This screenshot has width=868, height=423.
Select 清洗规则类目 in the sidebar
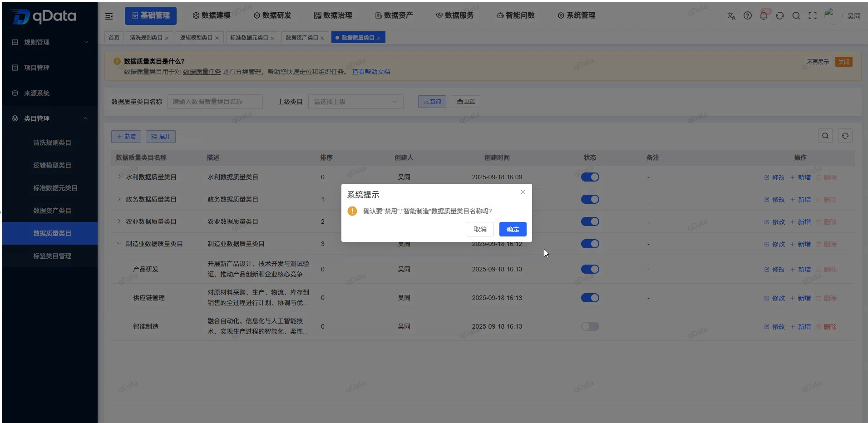pyautogui.click(x=50, y=143)
